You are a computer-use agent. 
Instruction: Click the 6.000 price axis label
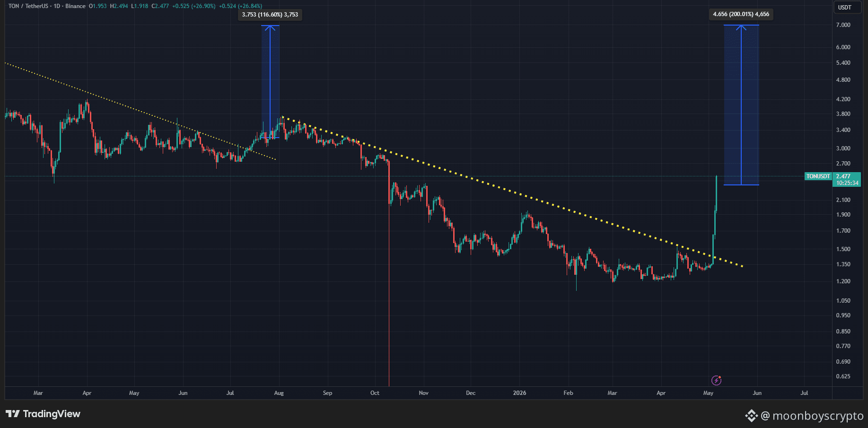(x=843, y=47)
